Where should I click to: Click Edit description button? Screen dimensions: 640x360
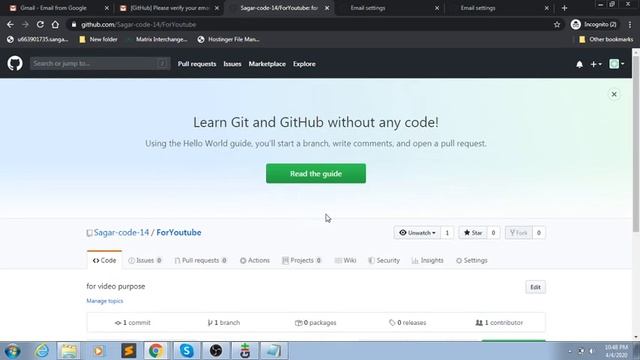535,287
